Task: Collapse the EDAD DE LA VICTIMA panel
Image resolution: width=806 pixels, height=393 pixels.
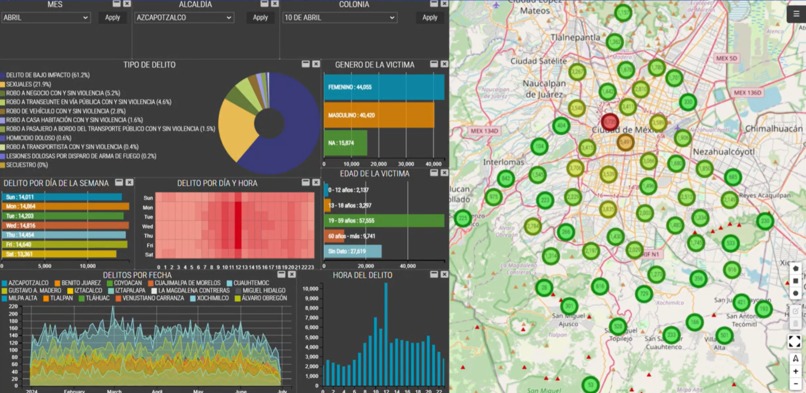Action: pos(434,174)
